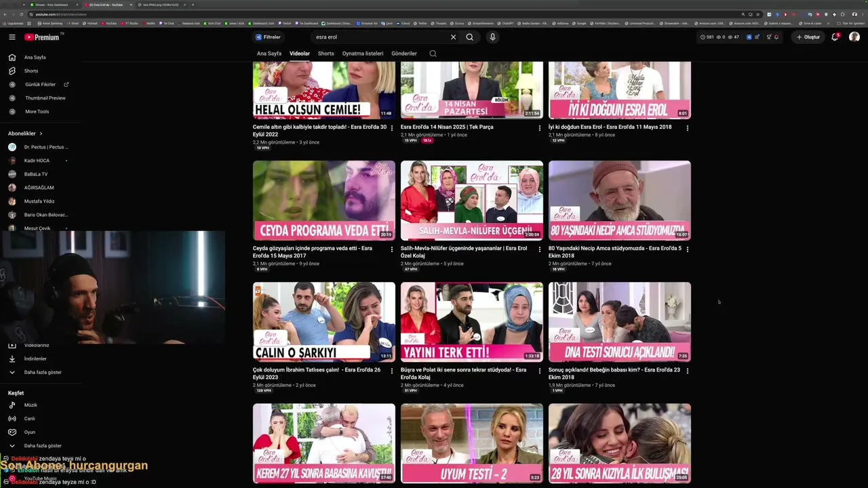Switch to the Ana Sayfa channel tab
Image resolution: width=868 pixels, height=488 pixels.
(x=269, y=54)
